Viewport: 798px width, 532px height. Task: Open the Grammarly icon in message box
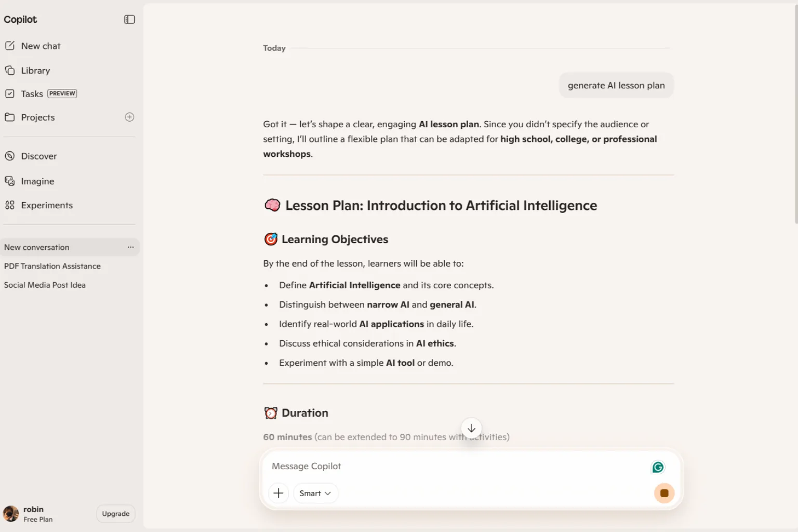tap(658, 467)
